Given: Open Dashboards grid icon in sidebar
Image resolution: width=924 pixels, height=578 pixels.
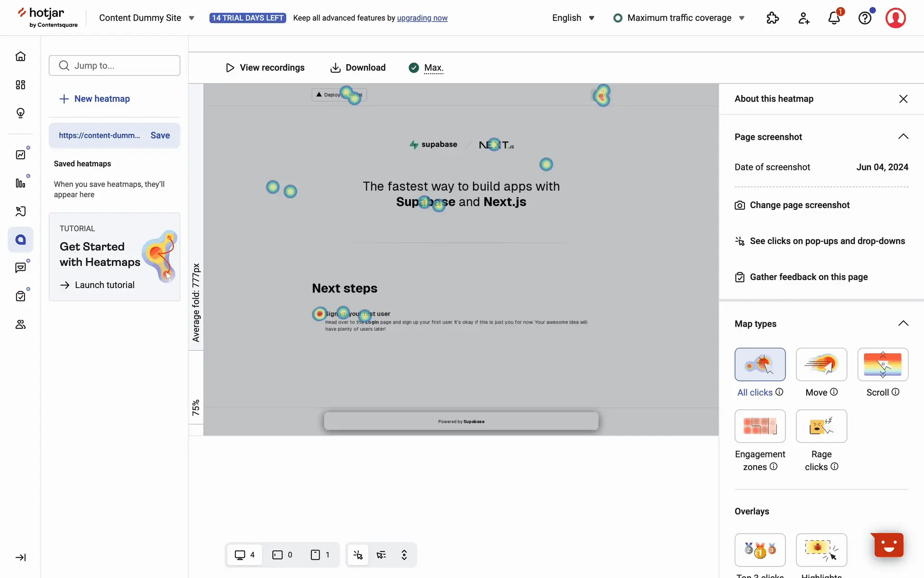Looking at the screenshot, I should [21, 85].
